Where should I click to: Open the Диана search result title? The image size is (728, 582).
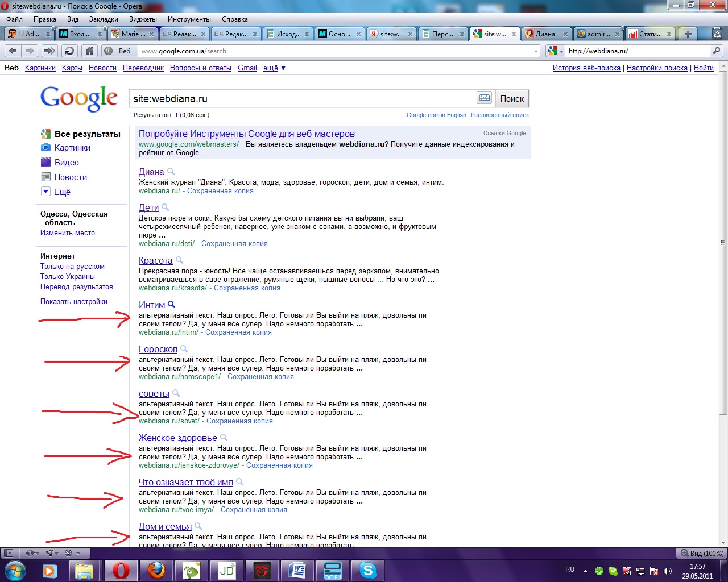(x=151, y=172)
